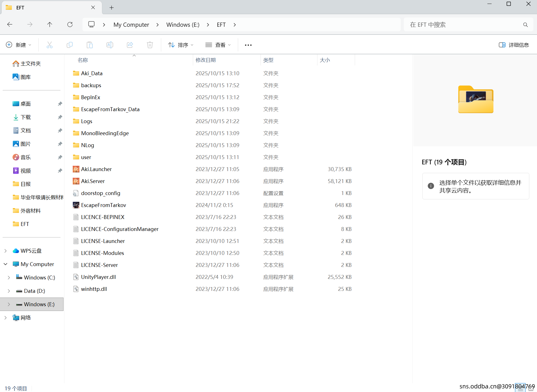The image size is (537, 392).
Task: Click the Delete trash can icon
Action: click(x=150, y=45)
